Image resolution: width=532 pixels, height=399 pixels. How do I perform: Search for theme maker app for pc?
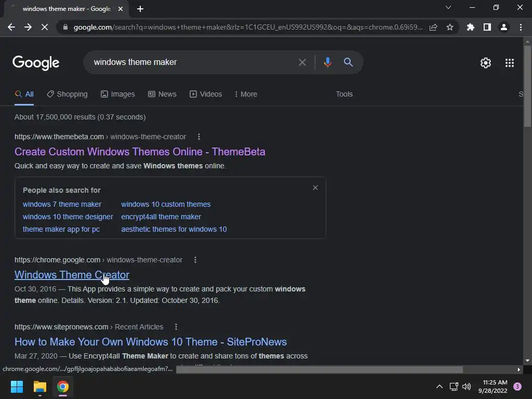[61, 229]
